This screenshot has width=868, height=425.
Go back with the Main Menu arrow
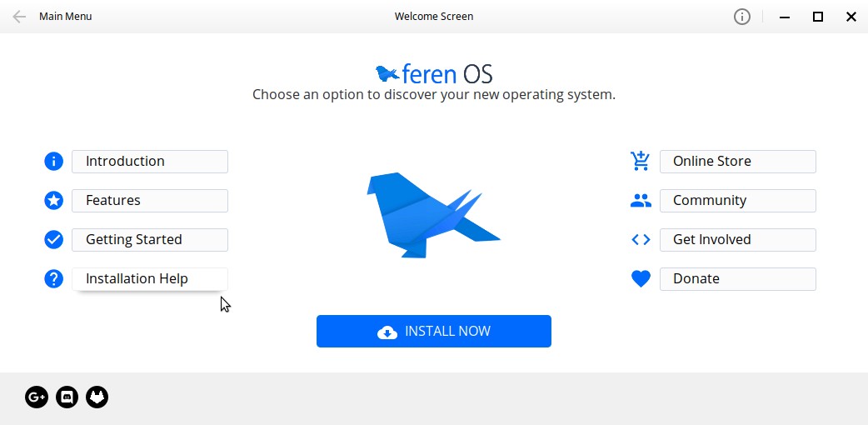(19, 17)
